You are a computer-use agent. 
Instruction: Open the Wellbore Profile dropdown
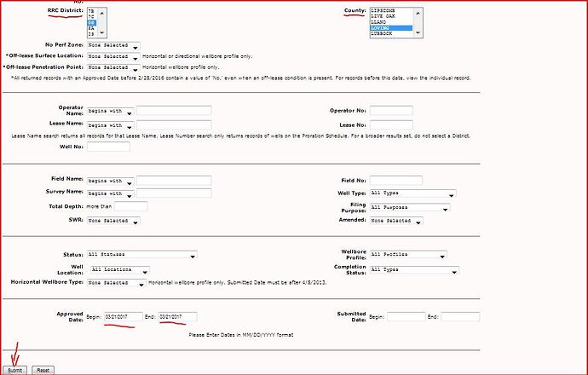[x=408, y=255]
